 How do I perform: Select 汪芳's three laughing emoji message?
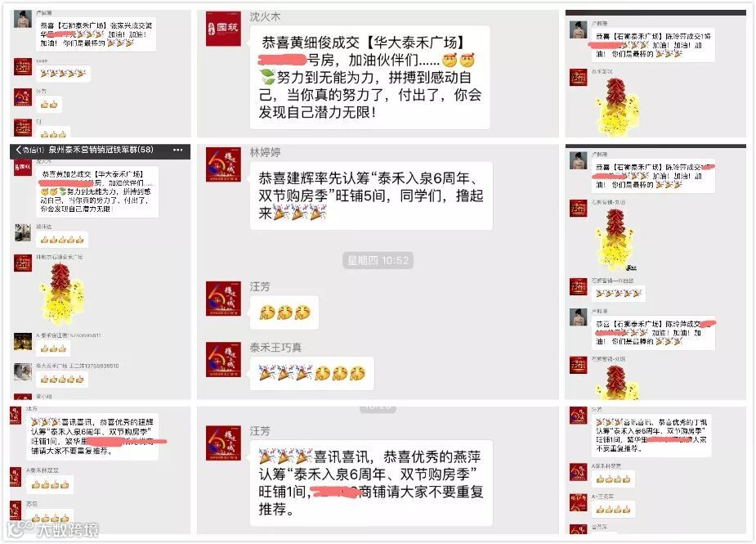click(284, 312)
